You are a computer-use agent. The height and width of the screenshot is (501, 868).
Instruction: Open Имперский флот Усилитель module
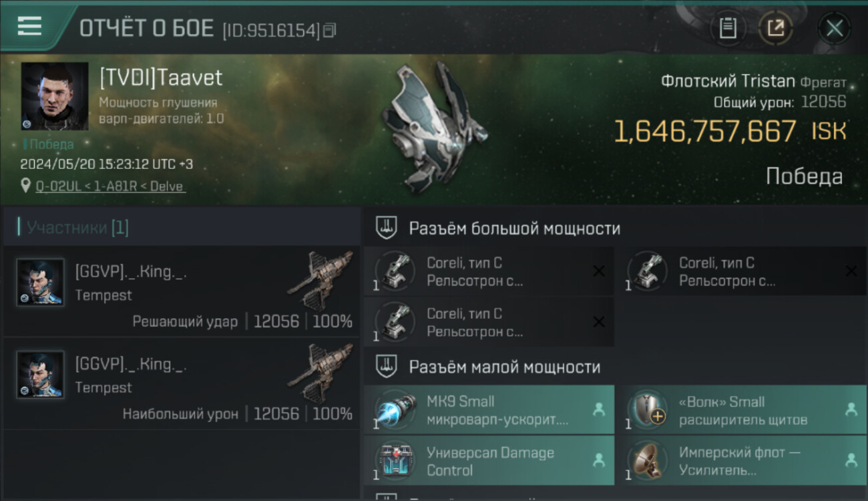740,460
